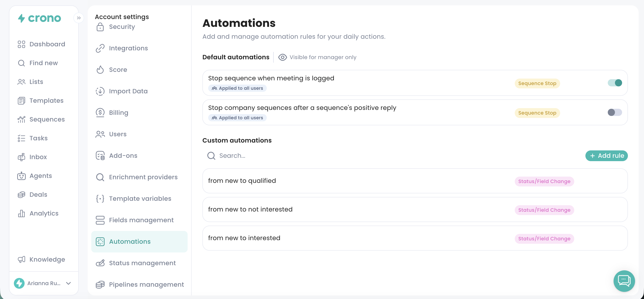Click the Arianna Ru... user avatar
The height and width of the screenshot is (299, 644).
(x=19, y=283)
